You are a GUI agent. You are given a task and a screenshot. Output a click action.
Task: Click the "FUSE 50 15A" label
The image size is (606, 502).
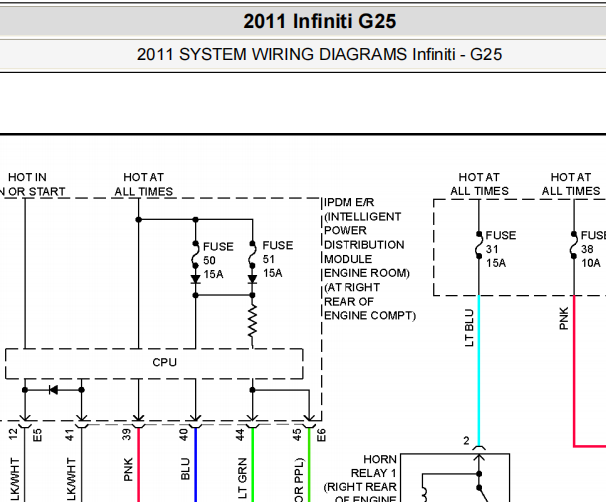point(218,260)
